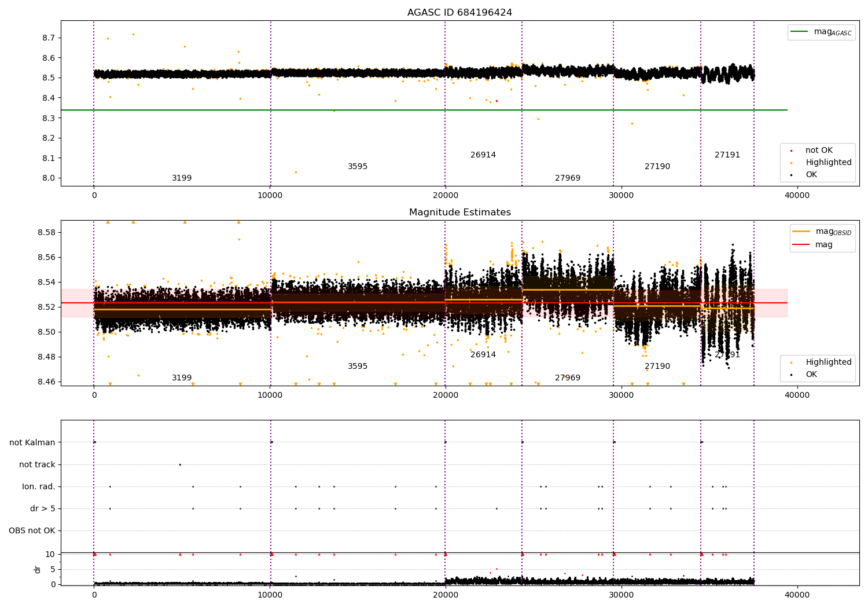Click the 8.3 y-axis tick label
The image size is (868, 608).
click(x=49, y=118)
